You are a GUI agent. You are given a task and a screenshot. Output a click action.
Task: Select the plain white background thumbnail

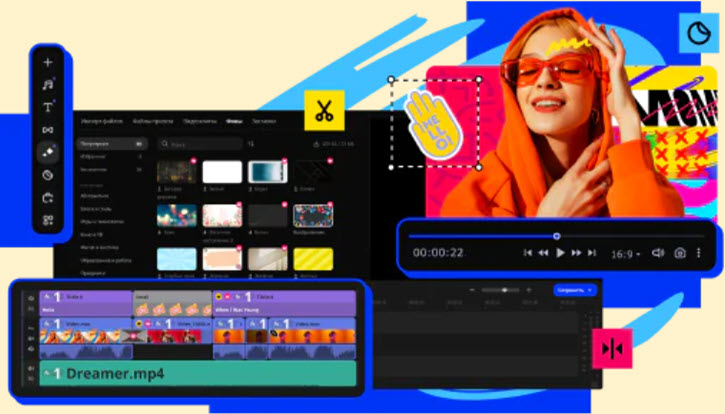click(222, 172)
